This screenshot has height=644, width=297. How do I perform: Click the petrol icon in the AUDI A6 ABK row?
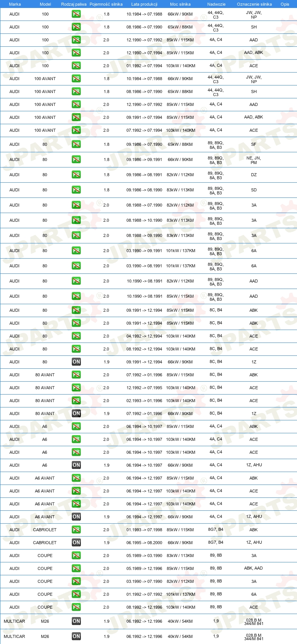coord(76,426)
